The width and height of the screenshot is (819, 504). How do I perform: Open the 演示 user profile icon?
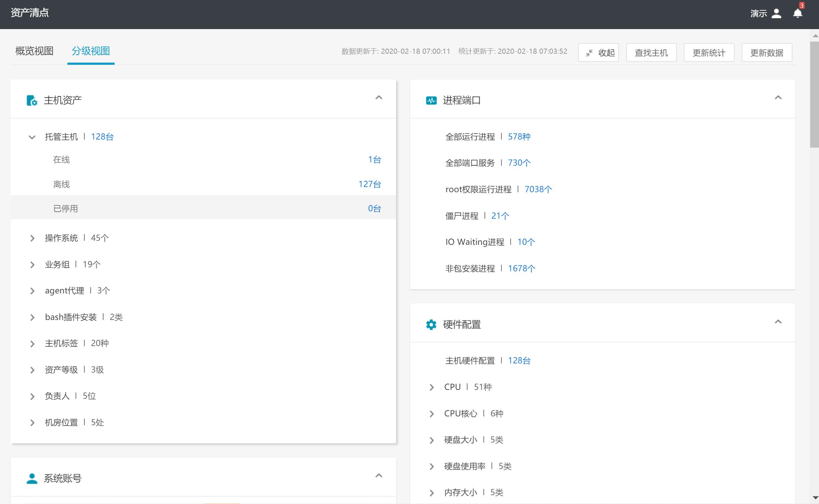click(776, 14)
